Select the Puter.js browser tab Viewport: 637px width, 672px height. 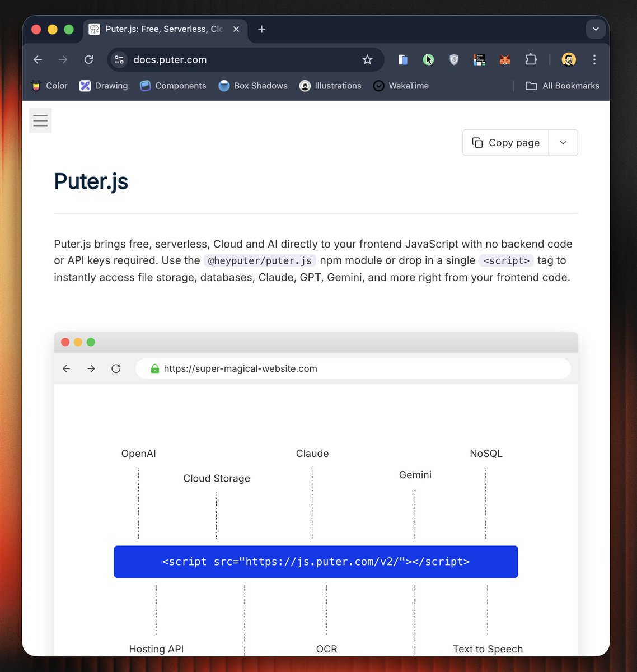(x=165, y=29)
